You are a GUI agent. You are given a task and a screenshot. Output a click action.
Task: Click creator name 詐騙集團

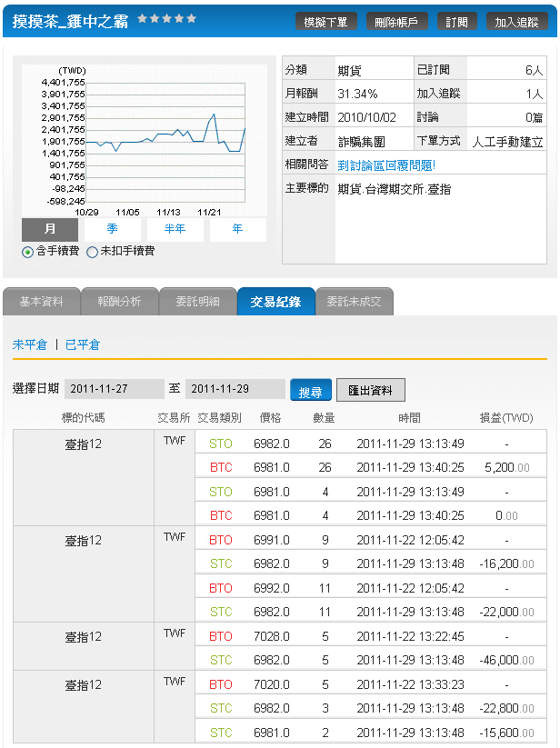coord(362,142)
